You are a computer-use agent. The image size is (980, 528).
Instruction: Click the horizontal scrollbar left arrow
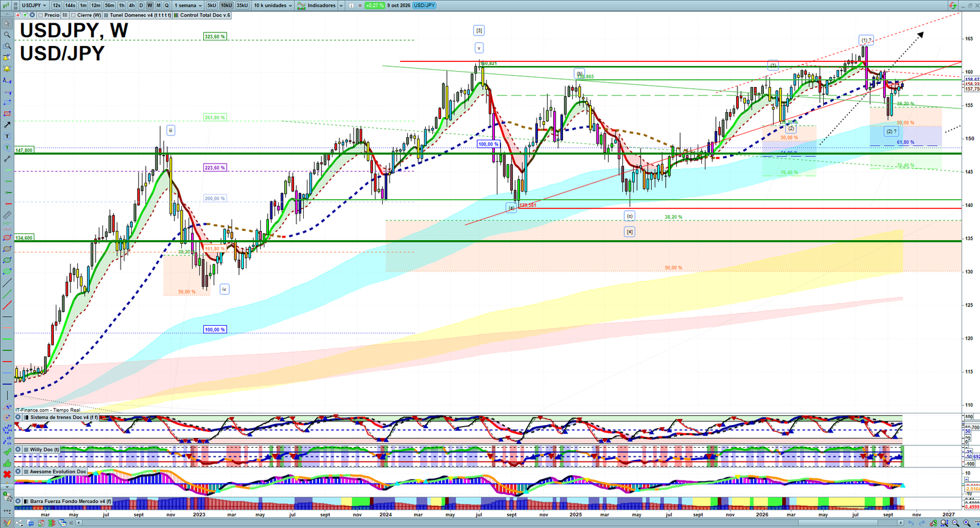(78, 522)
